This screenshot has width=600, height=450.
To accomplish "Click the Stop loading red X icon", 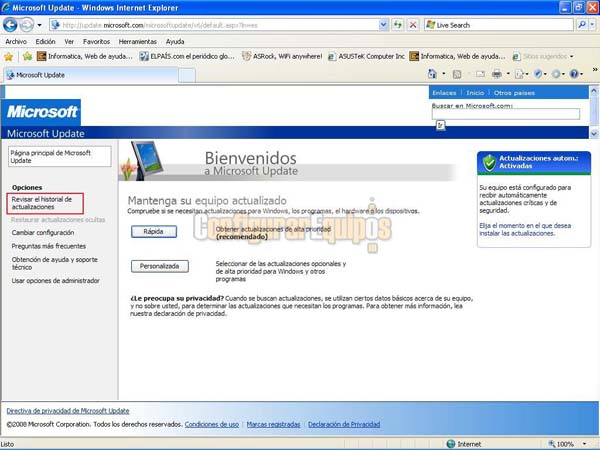I will pyautogui.click(x=413, y=25).
